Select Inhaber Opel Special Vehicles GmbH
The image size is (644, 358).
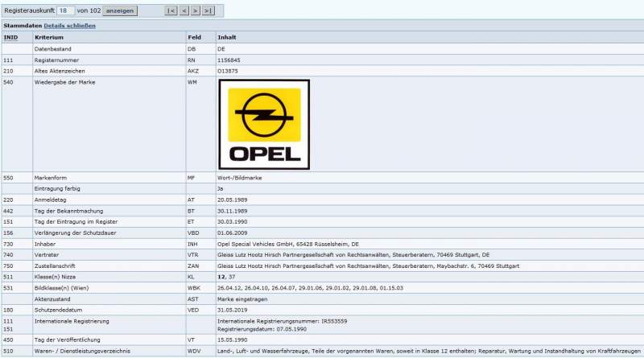(x=288, y=244)
